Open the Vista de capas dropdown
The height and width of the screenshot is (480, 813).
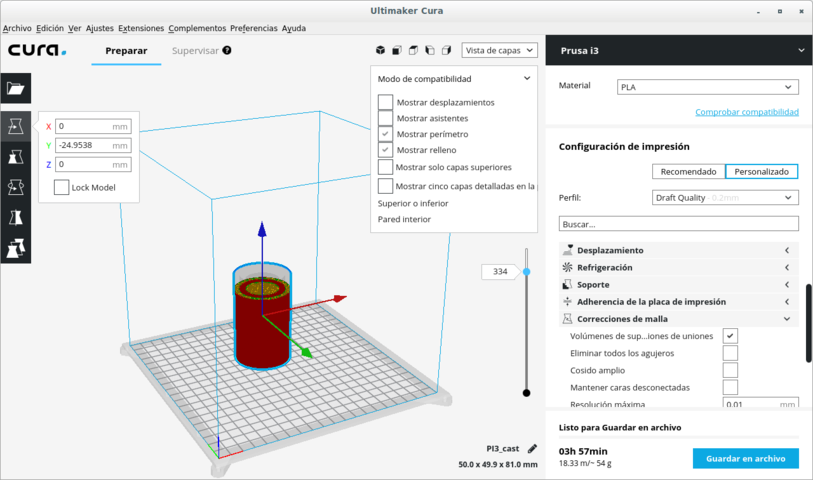(x=499, y=50)
